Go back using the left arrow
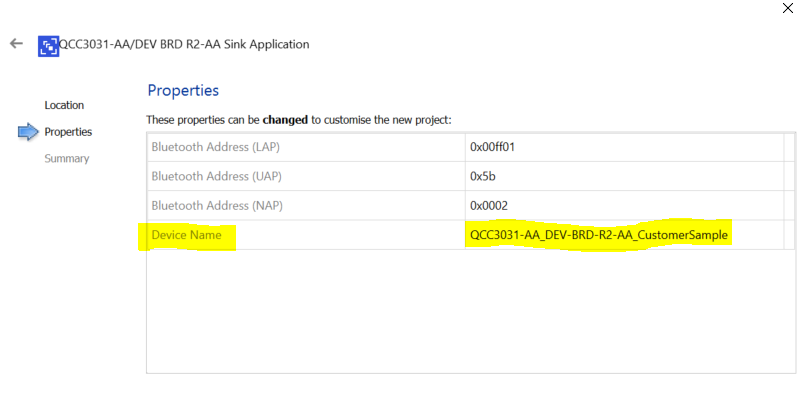This screenshot has width=797, height=399. 16,44
